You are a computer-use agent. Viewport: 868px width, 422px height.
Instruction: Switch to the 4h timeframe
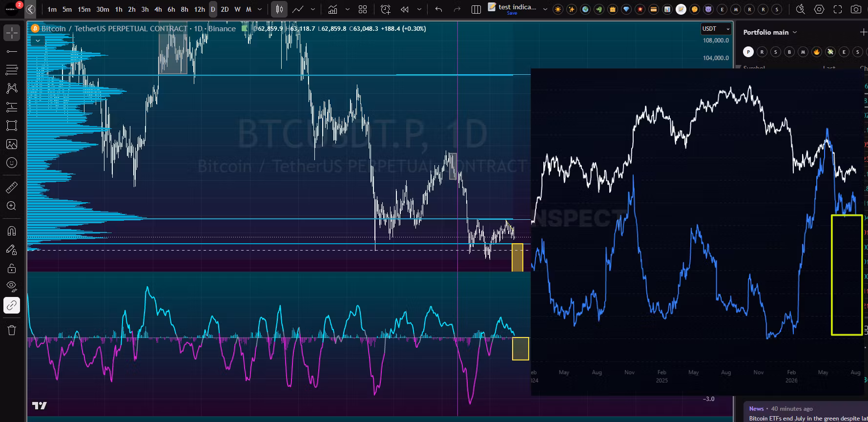coord(158,9)
